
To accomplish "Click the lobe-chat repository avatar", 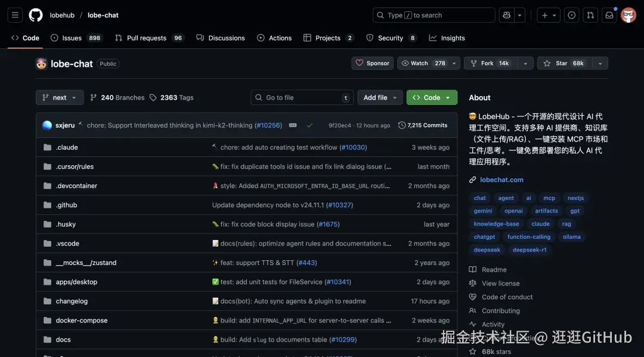I will (x=41, y=64).
